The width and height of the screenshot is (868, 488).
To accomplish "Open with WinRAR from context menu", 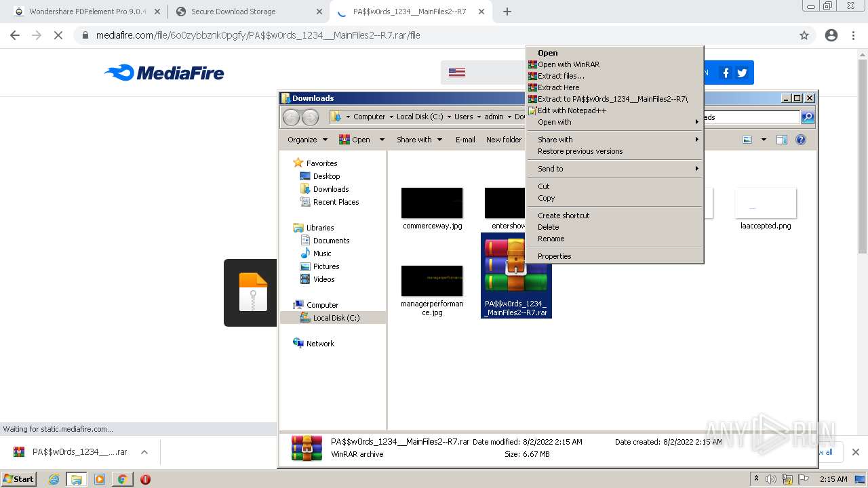I will coord(615,64).
